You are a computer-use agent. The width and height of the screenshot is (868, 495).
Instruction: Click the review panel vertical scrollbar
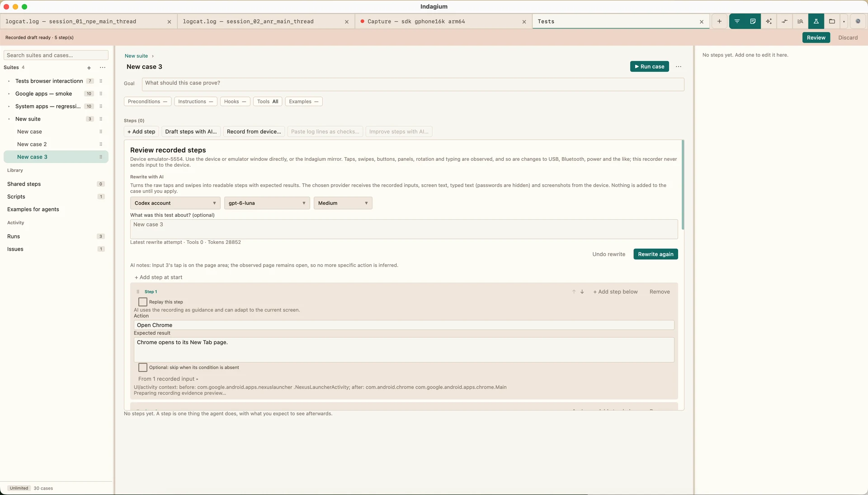tap(683, 185)
